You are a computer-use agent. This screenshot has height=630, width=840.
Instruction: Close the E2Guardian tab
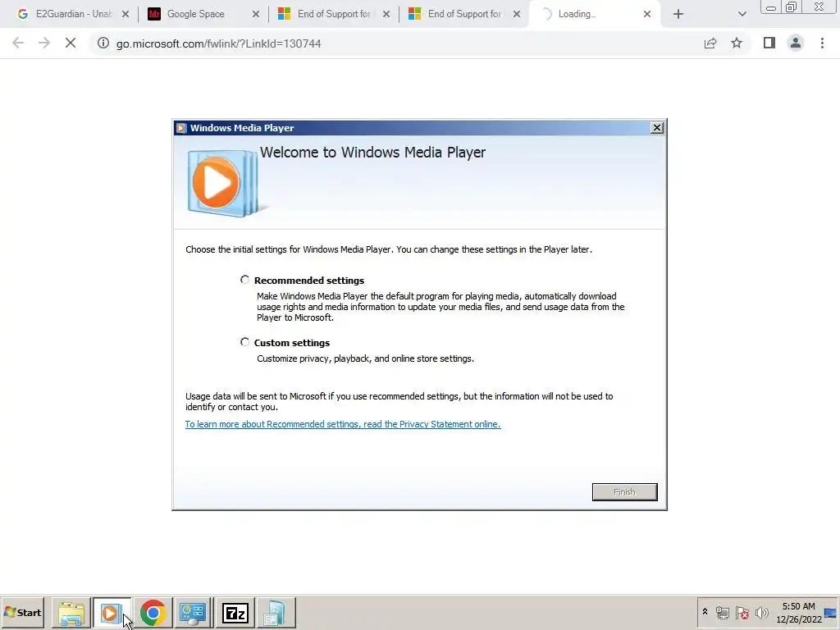point(126,14)
